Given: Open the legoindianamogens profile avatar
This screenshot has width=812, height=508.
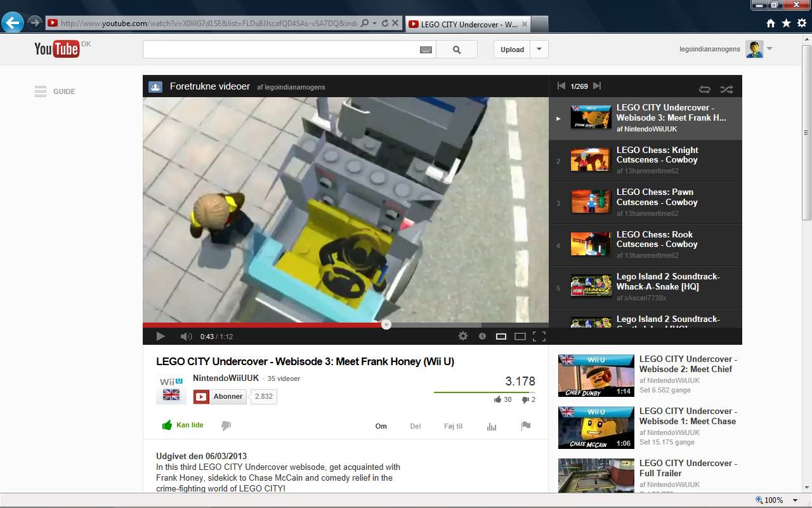Looking at the screenshot, I should [x=754, y=49].
